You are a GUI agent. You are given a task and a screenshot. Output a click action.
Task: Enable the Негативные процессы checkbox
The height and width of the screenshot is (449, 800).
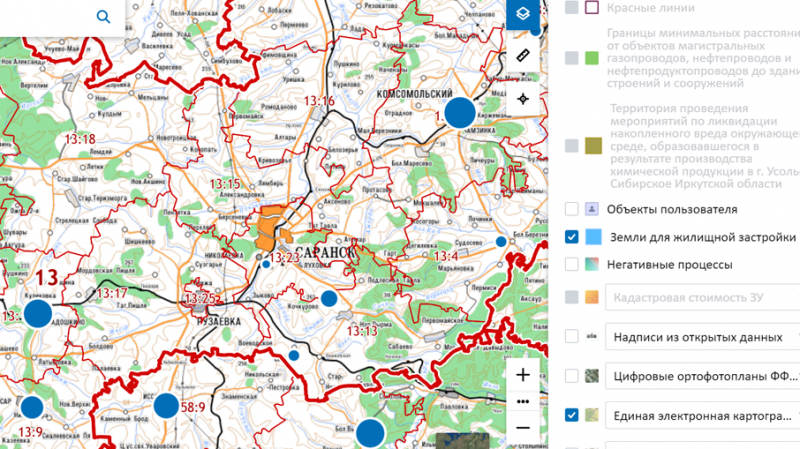tap(572, 265)
